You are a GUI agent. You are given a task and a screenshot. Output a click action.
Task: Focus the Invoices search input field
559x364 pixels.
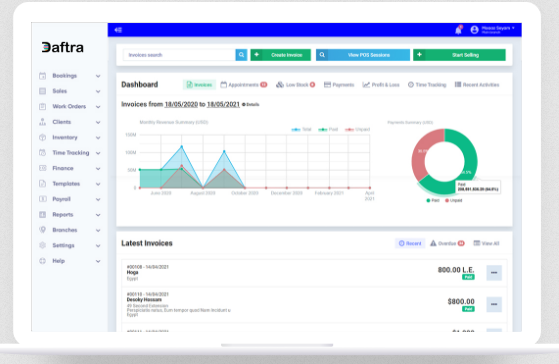179,55
